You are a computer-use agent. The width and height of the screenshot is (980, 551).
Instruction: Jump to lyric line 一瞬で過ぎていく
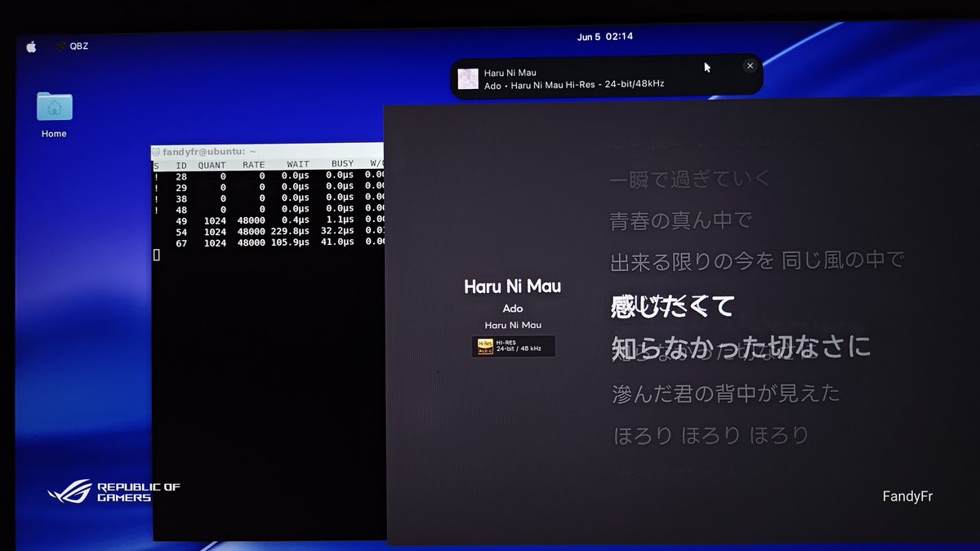(690, 179)
